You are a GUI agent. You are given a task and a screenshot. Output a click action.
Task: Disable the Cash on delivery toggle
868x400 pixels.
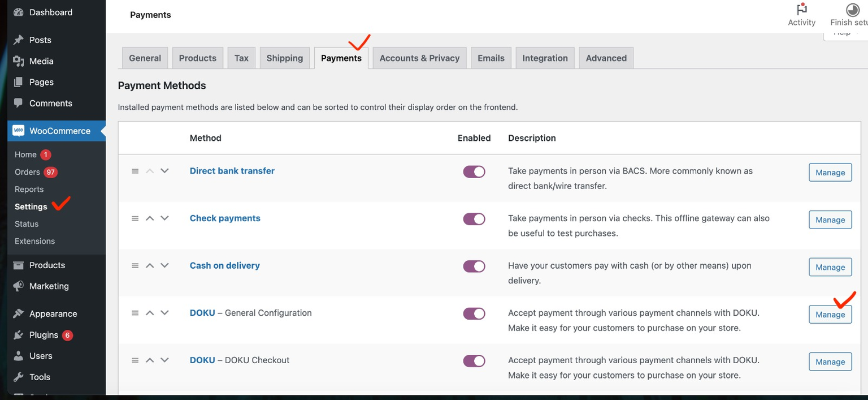click(x=474, y=266)
